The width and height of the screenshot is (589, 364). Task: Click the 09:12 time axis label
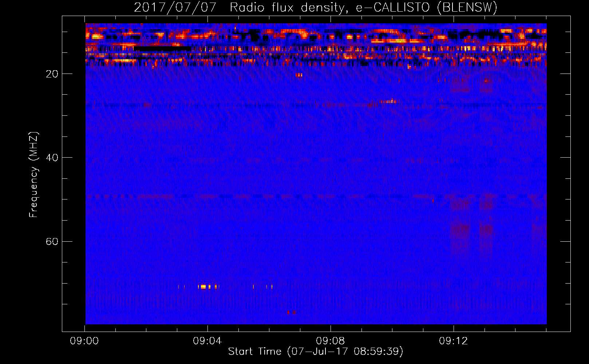tap(454, 341)
